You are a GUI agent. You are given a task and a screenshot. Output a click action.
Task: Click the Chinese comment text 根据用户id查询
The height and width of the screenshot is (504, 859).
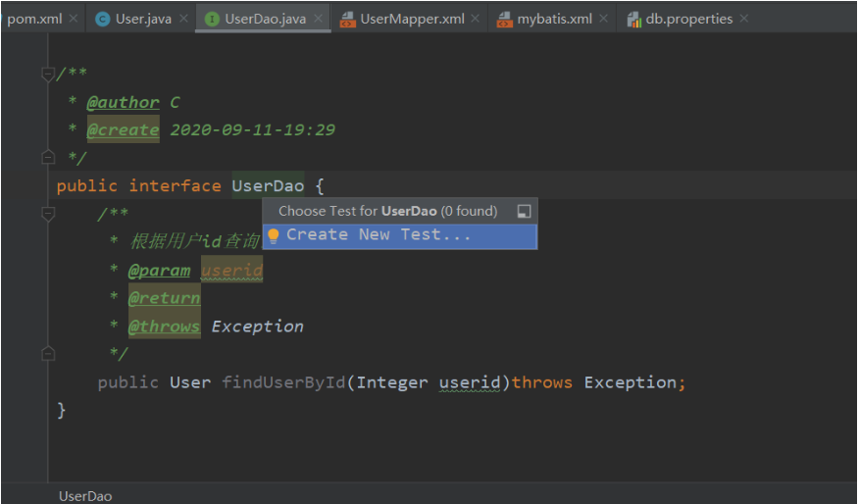click(195, 241)
